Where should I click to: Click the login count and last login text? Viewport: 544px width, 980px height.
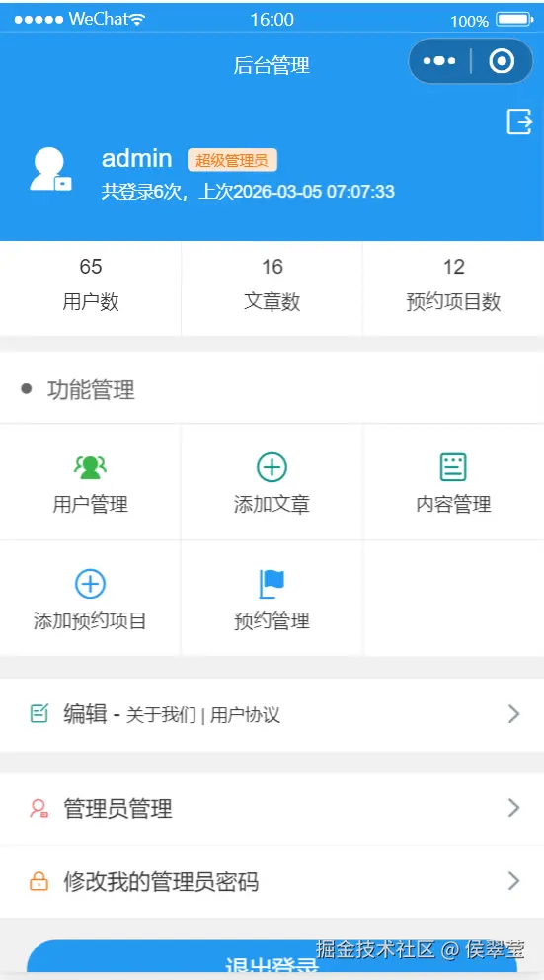click(248, 192)
